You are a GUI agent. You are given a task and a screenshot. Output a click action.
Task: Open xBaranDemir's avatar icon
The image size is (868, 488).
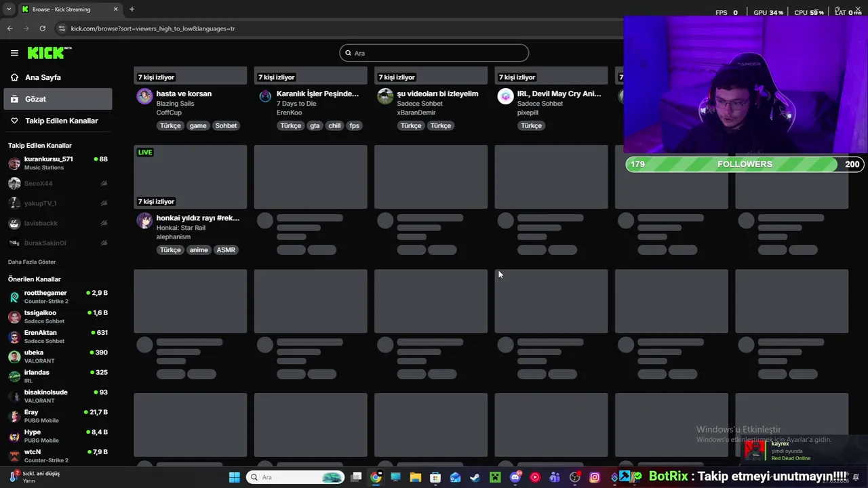(x=385, y=96)
